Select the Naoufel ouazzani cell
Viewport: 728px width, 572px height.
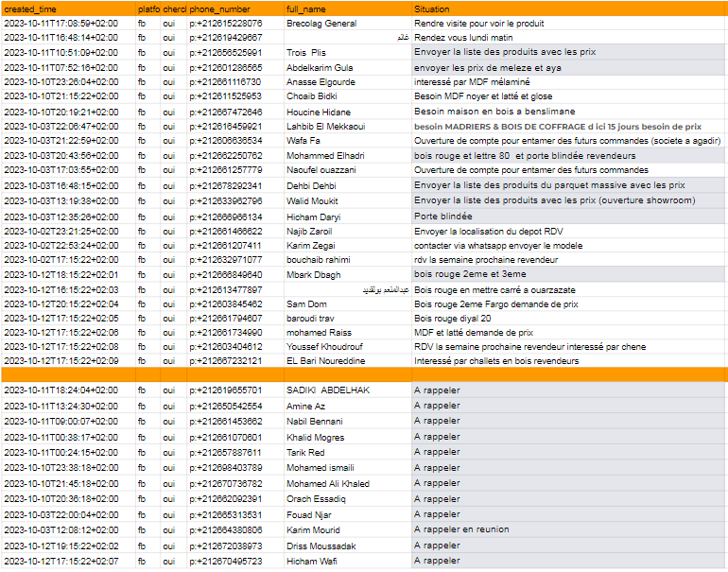pyautogui.click(x=348, y=170)
